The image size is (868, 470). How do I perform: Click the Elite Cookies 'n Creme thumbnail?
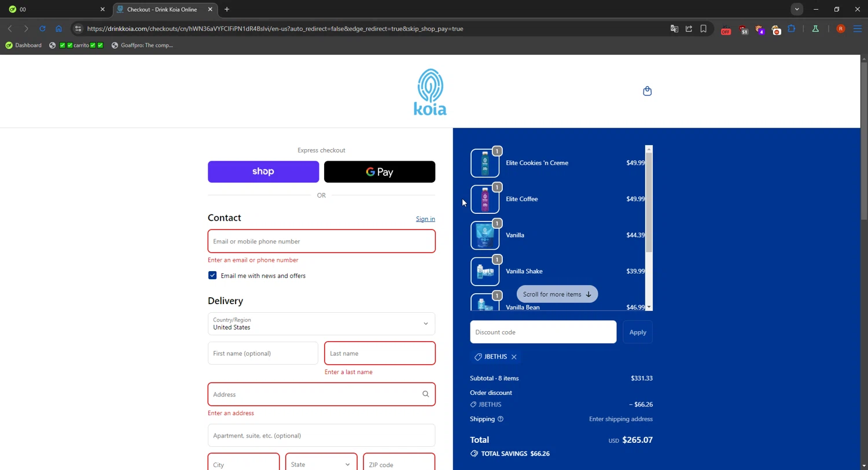[485, 163]
